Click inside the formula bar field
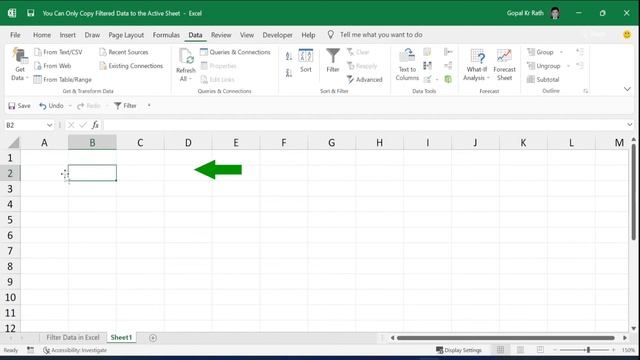This screenshot has height=360, width=640. pyautogui.click(x=363, y=125)
